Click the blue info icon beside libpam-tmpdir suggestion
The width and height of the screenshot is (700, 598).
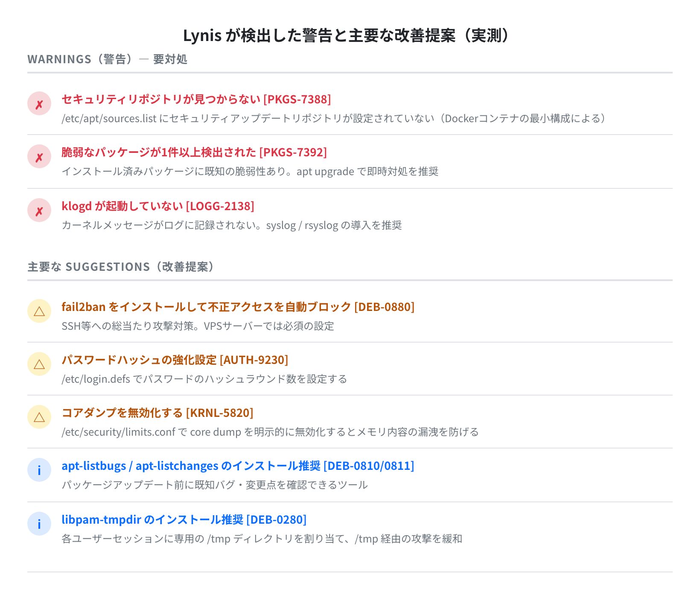point(39,524)
